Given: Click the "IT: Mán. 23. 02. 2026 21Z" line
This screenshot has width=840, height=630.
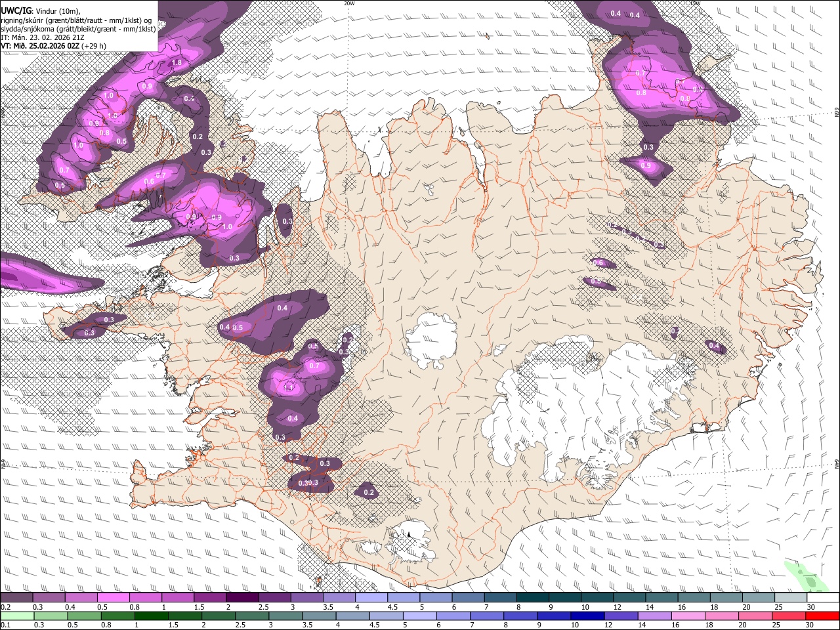Looking at the screenshot, I should pyautogui.click(x=43, y=37).
